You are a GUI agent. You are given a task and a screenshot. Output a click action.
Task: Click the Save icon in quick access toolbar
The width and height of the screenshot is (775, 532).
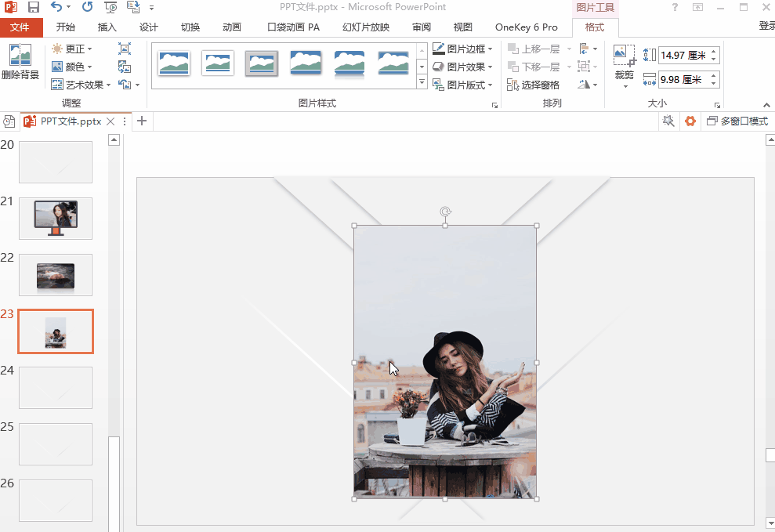pos(32,6)
